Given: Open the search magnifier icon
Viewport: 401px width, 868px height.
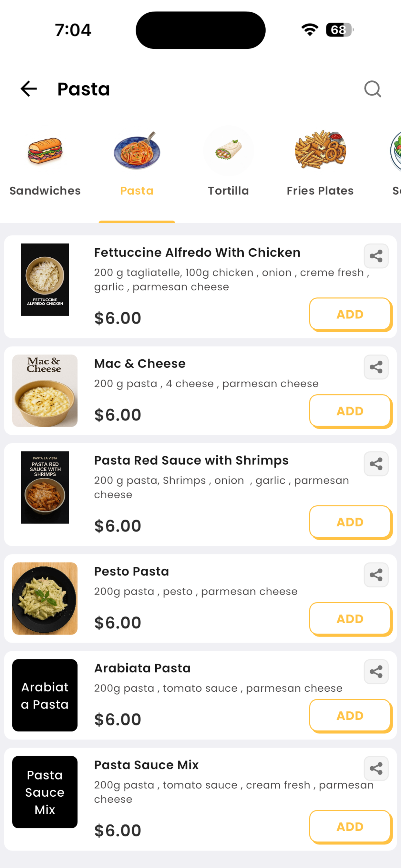Looking at the screenshot, I should [373, 89].
